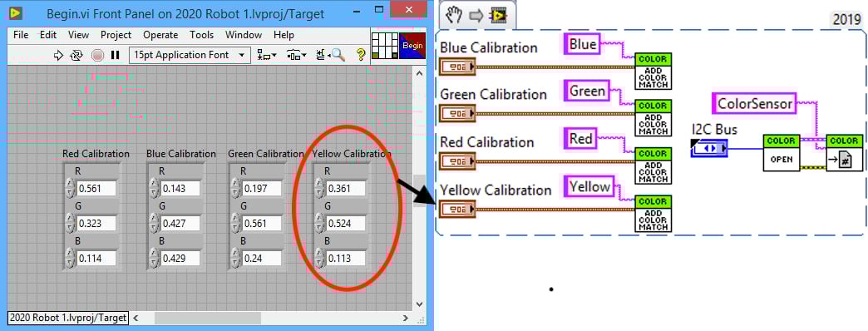868x331 pixels.
Task: Click the Begin VI icon thumbnail
Action: pyautogui.click(x=412, y=46)
